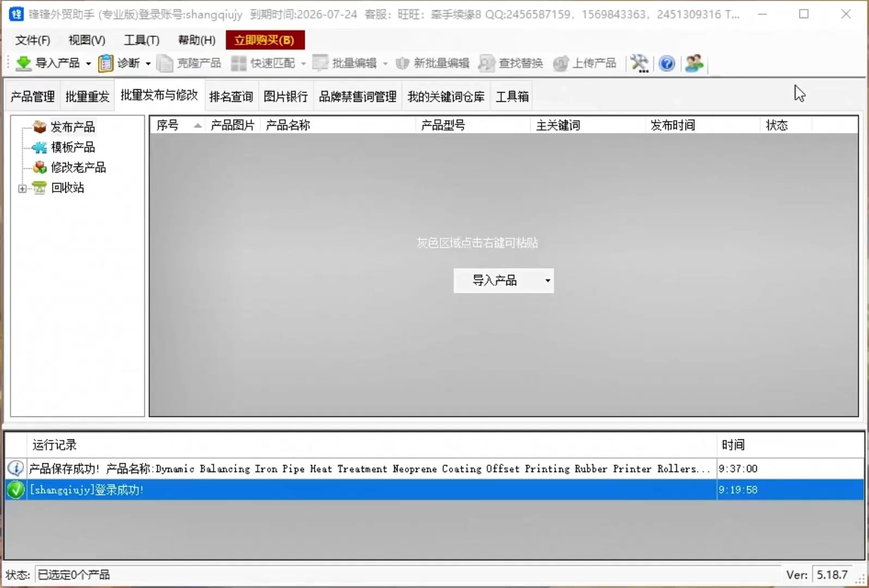Click the user contacts icon in toolbar
869x588 pixels.
[x=694, y=63]
